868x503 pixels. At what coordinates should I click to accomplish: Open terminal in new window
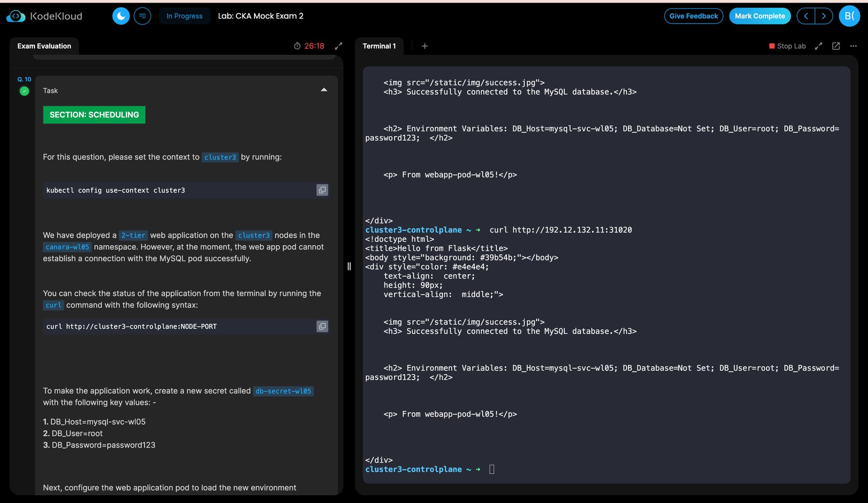click(x=836, y=46)
